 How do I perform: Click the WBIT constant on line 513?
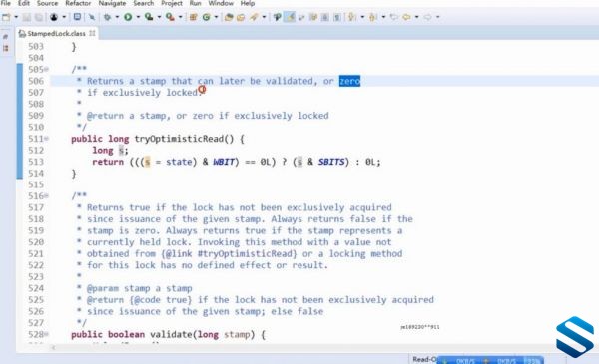[x=224, y=162]
